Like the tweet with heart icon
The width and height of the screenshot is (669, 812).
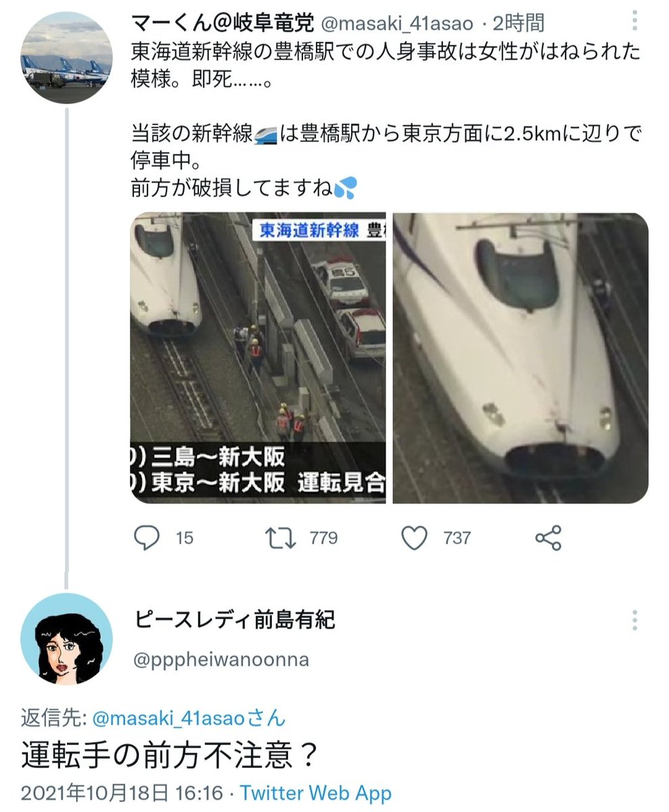click(x=415, y=538)
